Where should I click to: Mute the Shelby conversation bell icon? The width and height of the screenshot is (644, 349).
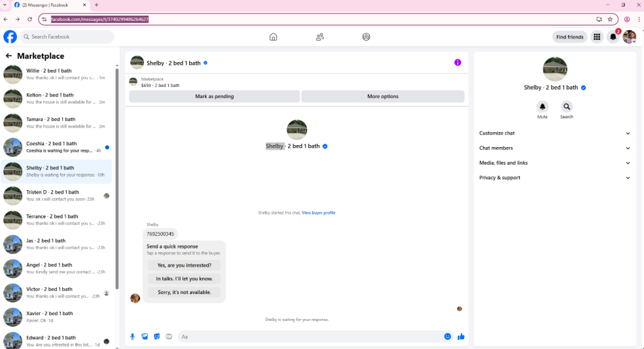coord(542,107)
